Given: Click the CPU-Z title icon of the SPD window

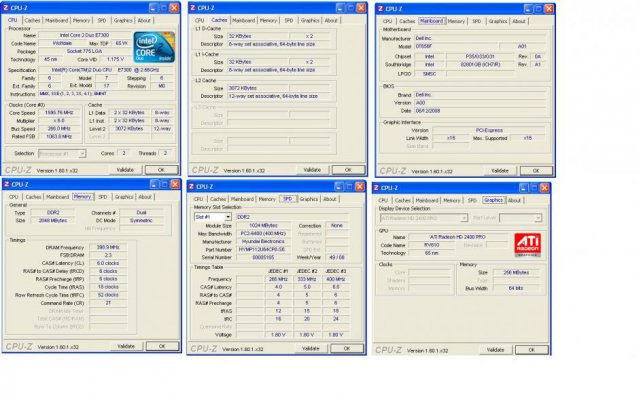Looking at the screenshot, I should point(191,187).
